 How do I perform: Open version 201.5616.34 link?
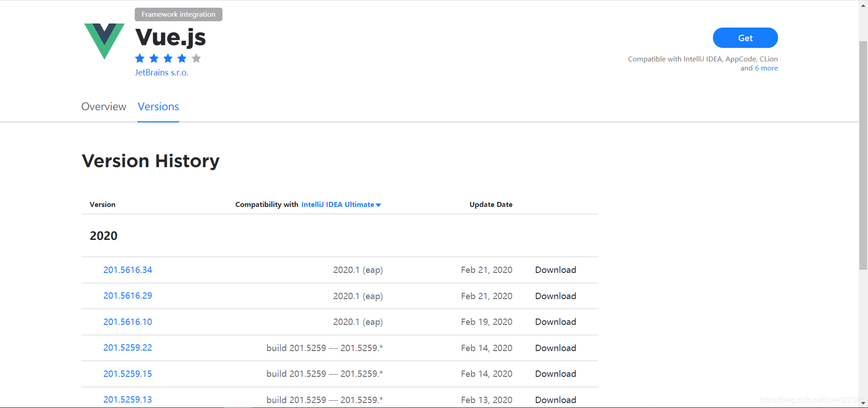coord(127,270)
